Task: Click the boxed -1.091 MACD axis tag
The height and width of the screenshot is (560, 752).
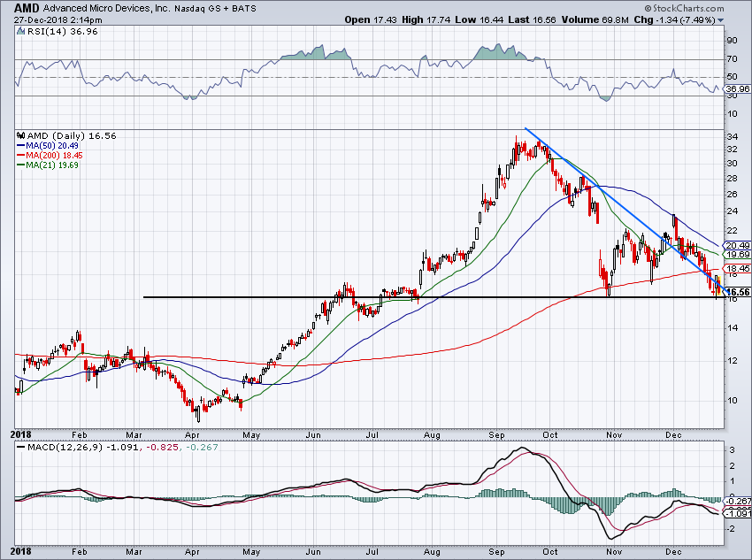Action: point(737,513)
